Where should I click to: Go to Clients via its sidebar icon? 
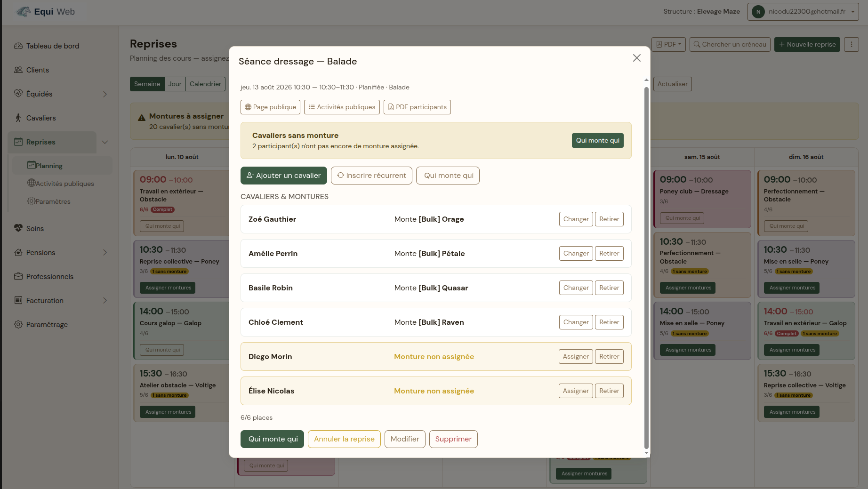[18, 70]
